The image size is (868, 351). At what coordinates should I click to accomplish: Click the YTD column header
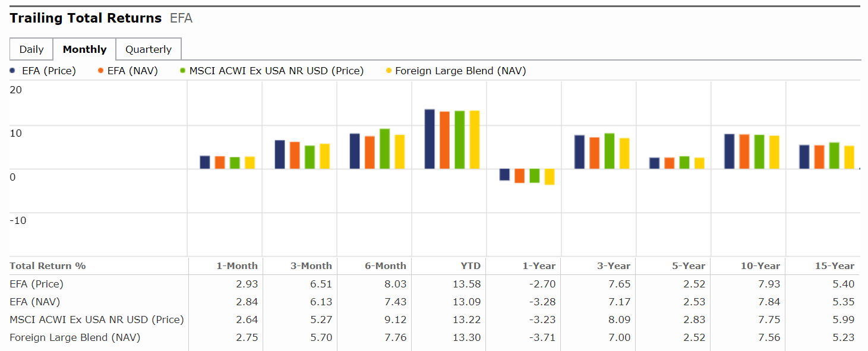470,266
